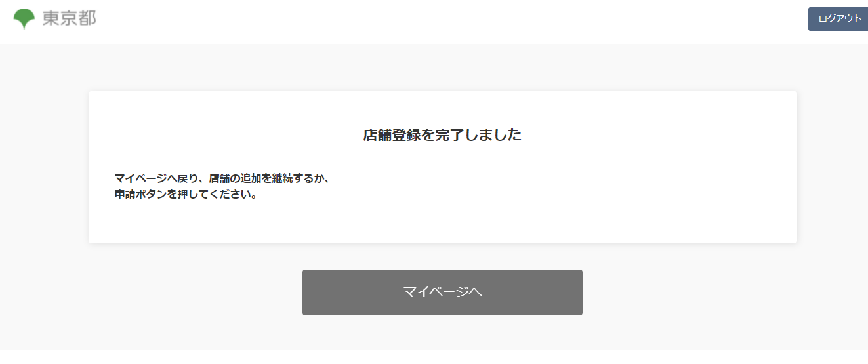The height and width of the screenshot is (364, 868).
Task: Go to My Page via マイページへ
Action: 442,293
